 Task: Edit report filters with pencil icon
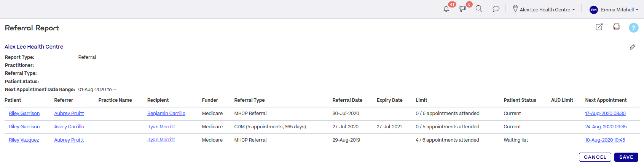click(632, 47)
